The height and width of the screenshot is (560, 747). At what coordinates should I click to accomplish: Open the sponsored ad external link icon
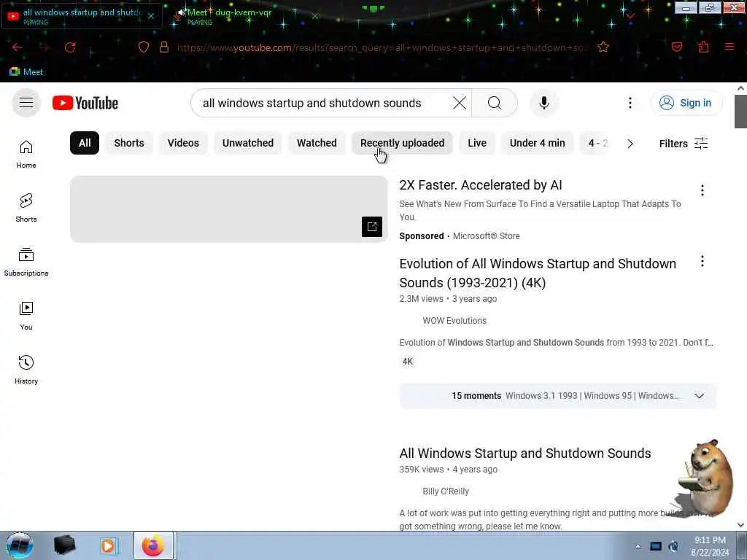tap(371, 227)
